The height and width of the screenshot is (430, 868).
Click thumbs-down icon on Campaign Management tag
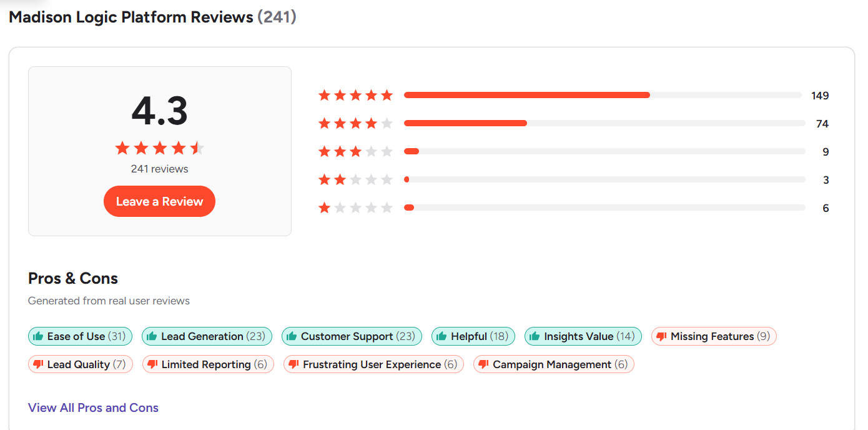484,364
